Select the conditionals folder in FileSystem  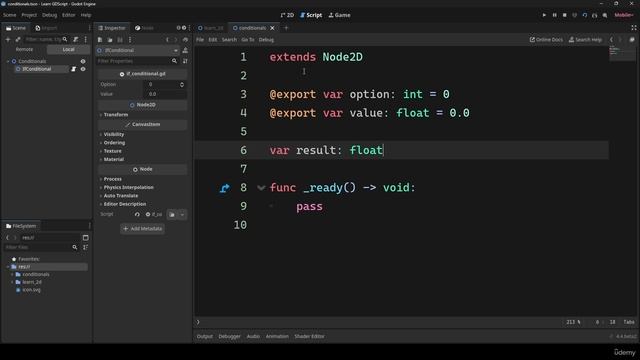tap(36, 274)
